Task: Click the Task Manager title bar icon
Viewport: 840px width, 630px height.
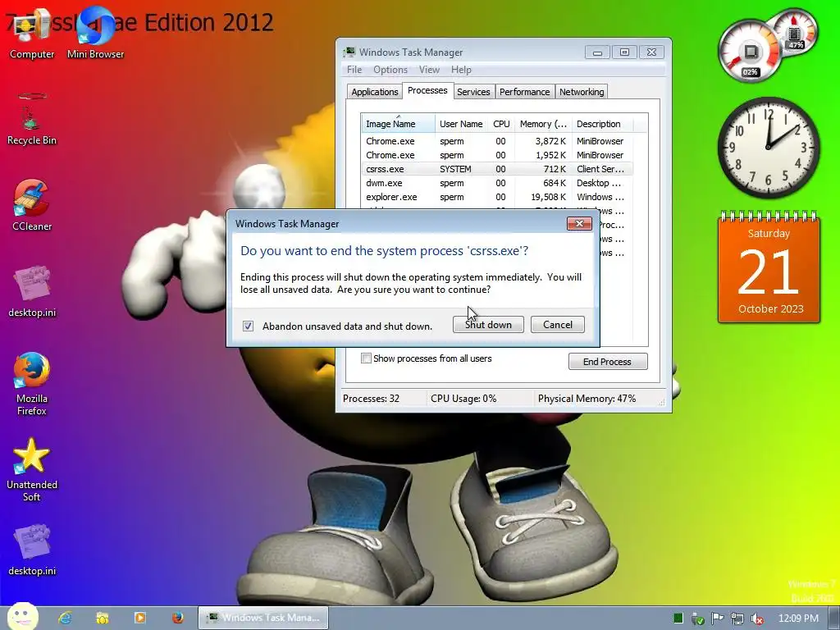Action: click(349, 52)
